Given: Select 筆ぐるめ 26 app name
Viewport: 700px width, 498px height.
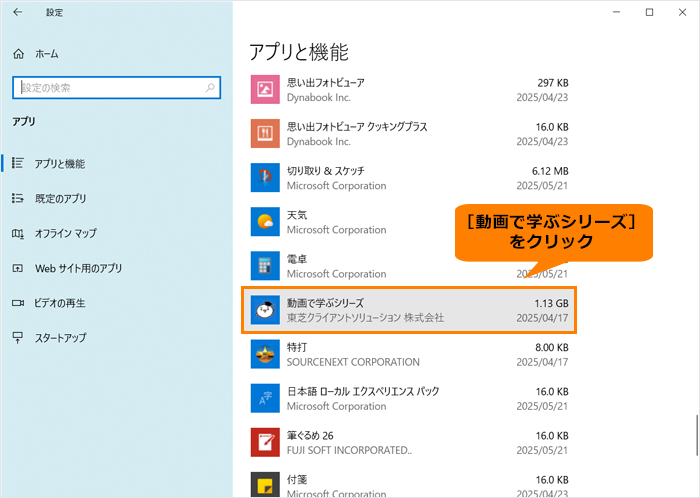Looking at the screenshot, I should tap(310, 436).
